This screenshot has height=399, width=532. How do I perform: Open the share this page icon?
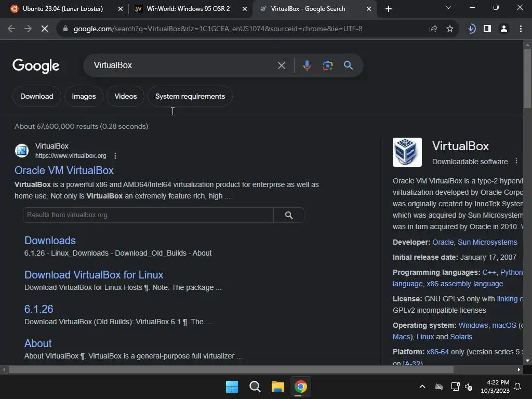click(433, 29)
